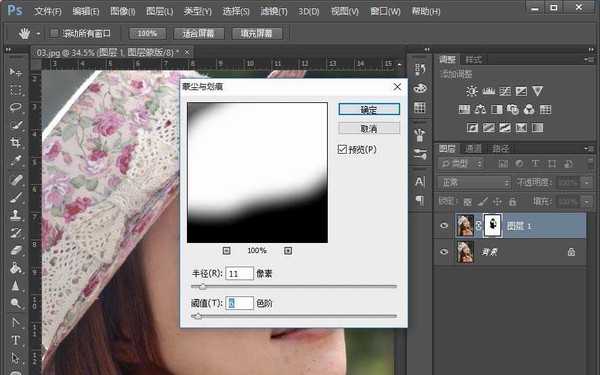600x375 pixels.
Task: Add a Channel Mixer adjustment (three circles)
Action: tap(529, 110)
